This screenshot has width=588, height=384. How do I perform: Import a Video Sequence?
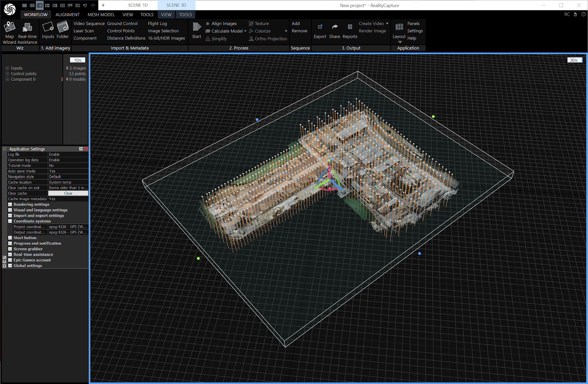click(x=89, y=24)
